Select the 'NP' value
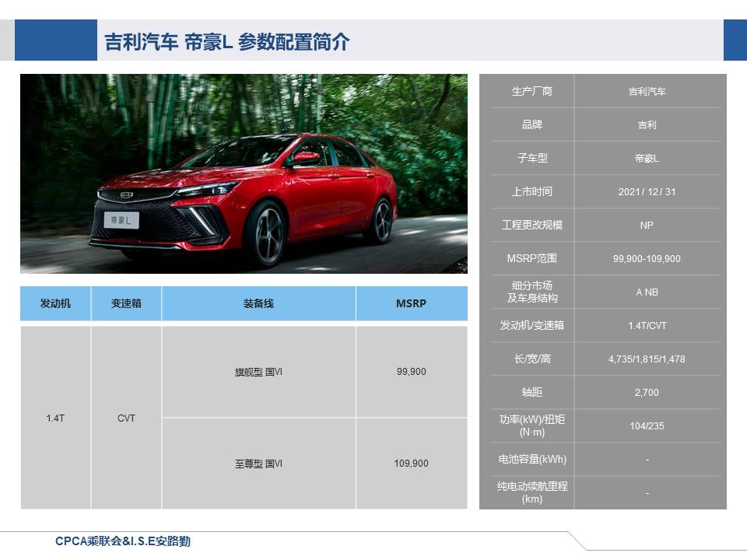The height and width of the screenshot is (560, 747). (647, 226)
